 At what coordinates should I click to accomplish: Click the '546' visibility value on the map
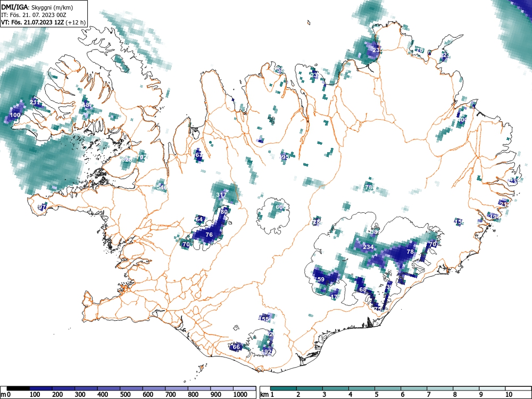pos(162,187)
